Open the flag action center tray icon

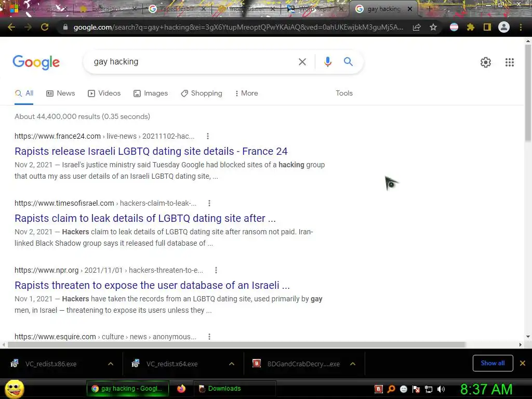(x=416, y=389)
